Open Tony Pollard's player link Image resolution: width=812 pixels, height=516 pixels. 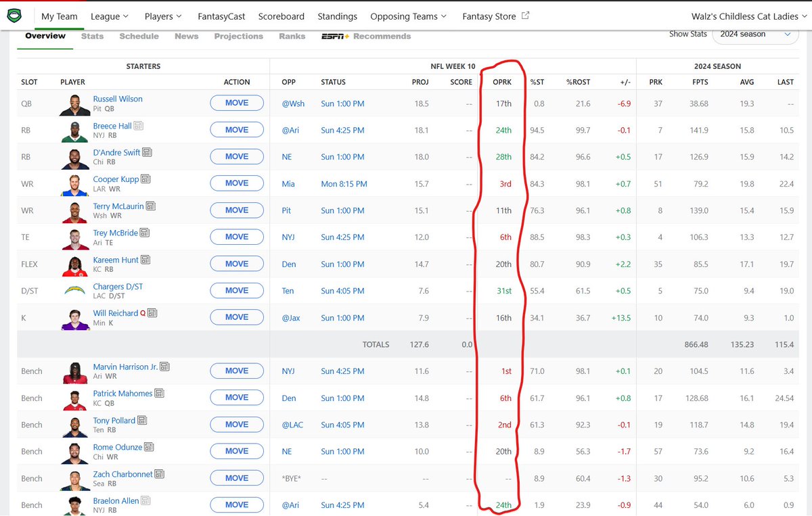pos(114,421)
